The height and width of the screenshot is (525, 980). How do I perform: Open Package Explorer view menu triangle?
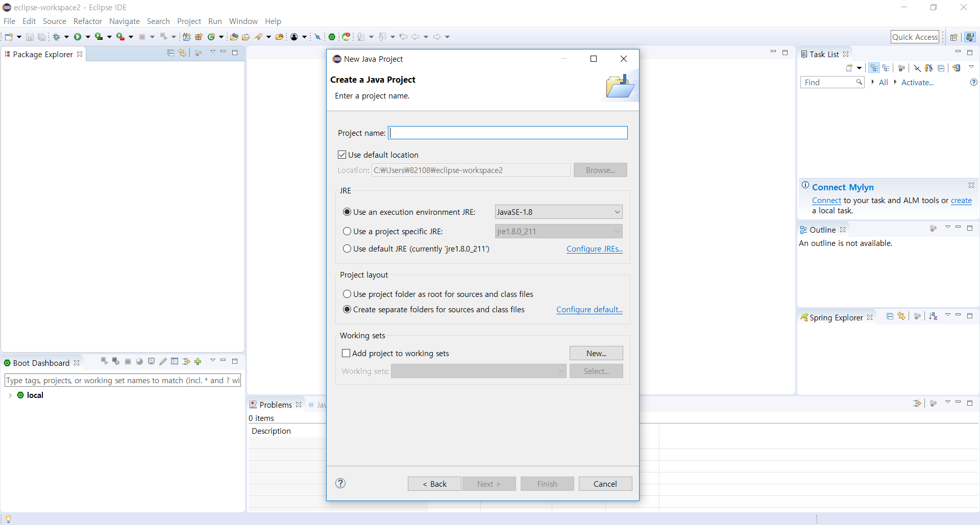click(x=213, y=52)
